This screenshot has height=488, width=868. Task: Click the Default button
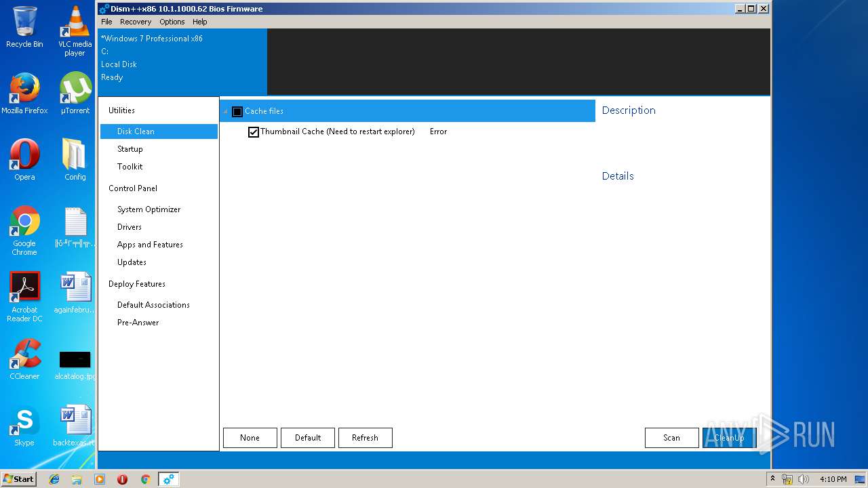pos(308,438)
